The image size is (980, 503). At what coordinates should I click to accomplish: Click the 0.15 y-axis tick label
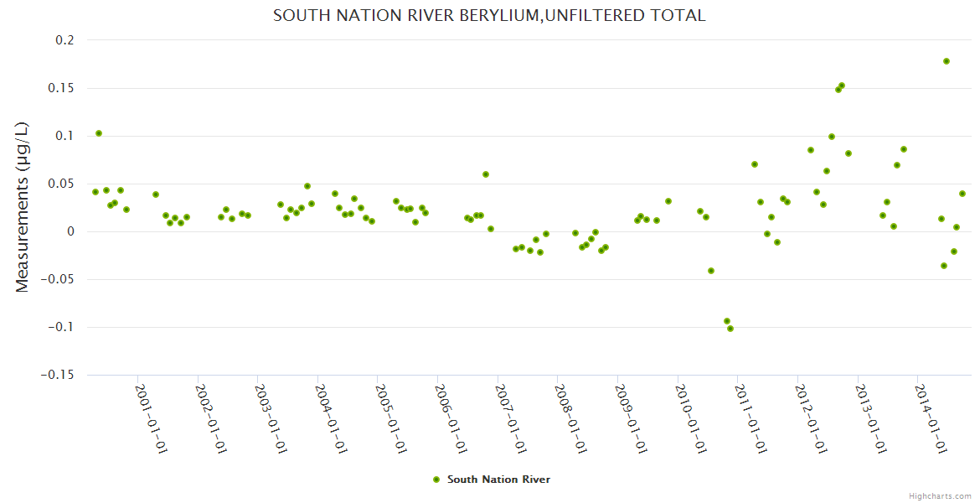[x=61, y=88]
